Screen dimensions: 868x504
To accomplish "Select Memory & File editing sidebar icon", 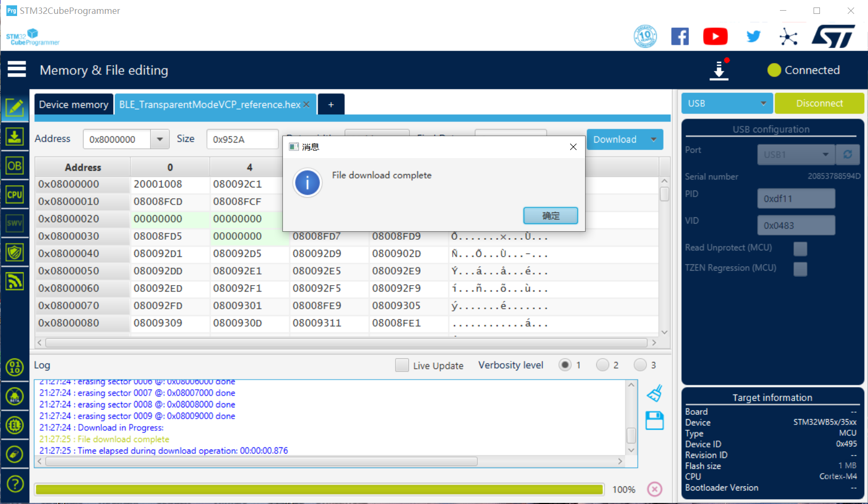I will (14, 108).
